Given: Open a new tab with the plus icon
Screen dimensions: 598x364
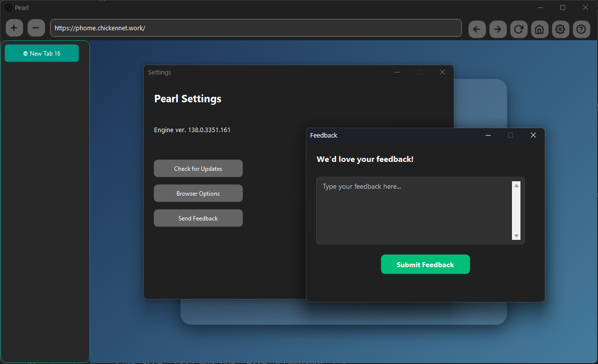Looking at the screenshot, I should pyautogui.click(x=14, y=28).
